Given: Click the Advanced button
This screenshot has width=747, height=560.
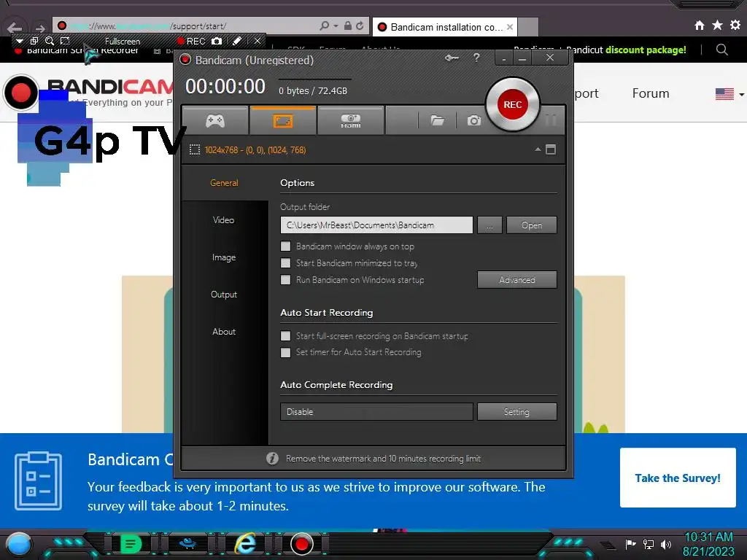Looking at the screenshot, I should coord(517,280).
